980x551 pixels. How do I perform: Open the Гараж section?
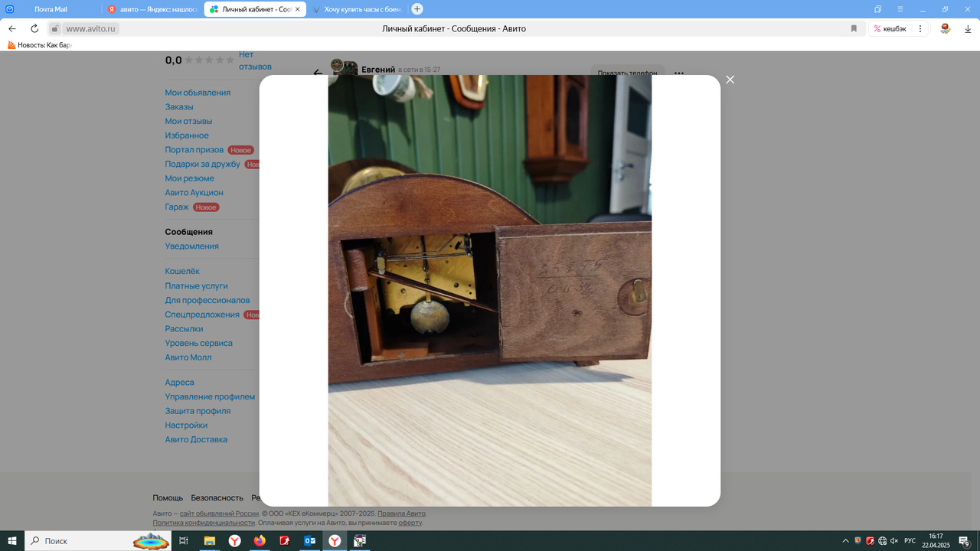(177, 207)
